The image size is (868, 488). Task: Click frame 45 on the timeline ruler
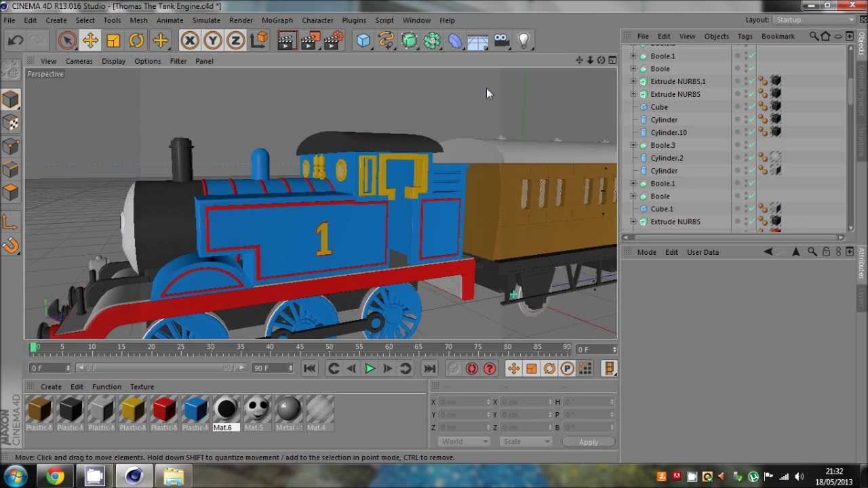click(300, 347)
